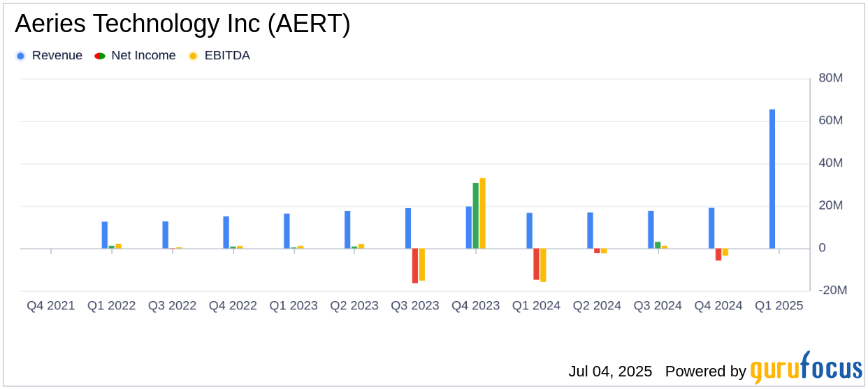Select the Q1 2025 revenue bar

coord(772,179)
